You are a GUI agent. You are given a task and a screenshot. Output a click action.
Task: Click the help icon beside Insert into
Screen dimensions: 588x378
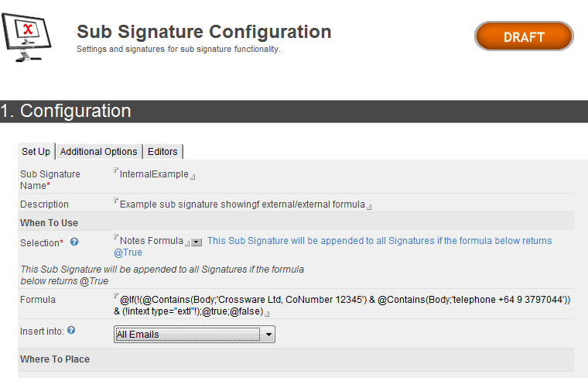click(71, 331)
